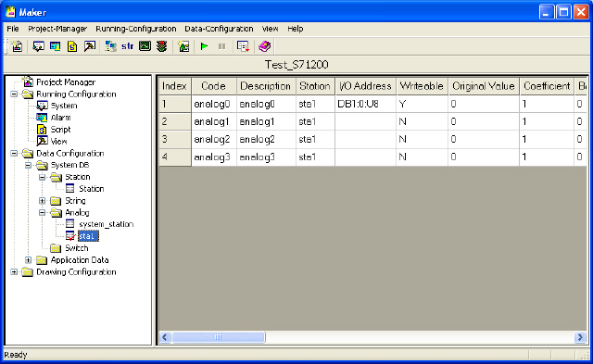
Task: Click the new drawing toolbar icon
Action: (183, 46)
